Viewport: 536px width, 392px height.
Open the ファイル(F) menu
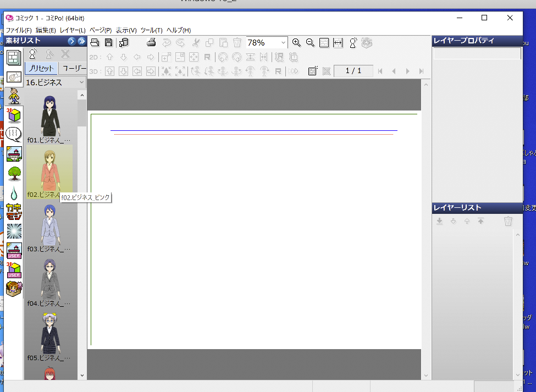pos(18,30)
